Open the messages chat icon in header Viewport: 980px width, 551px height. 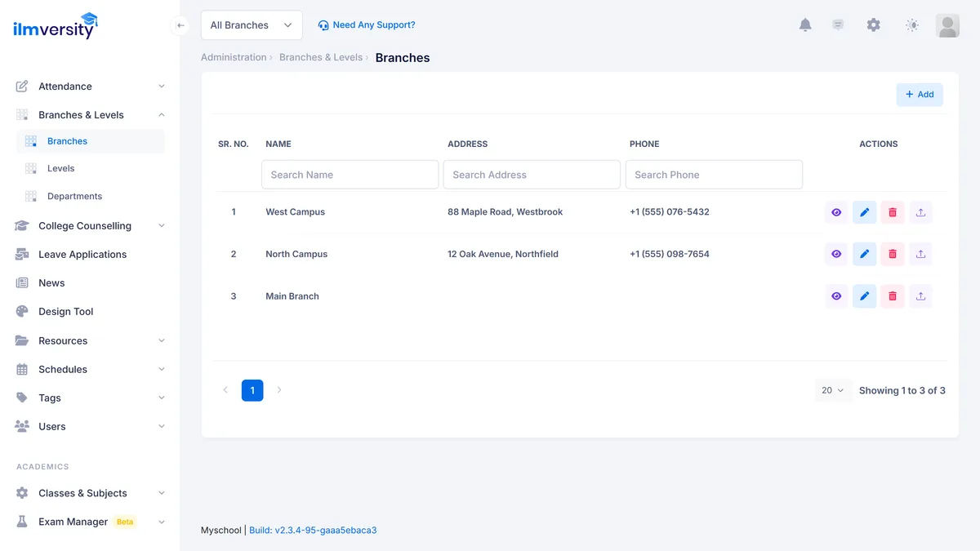coord(838,25)
